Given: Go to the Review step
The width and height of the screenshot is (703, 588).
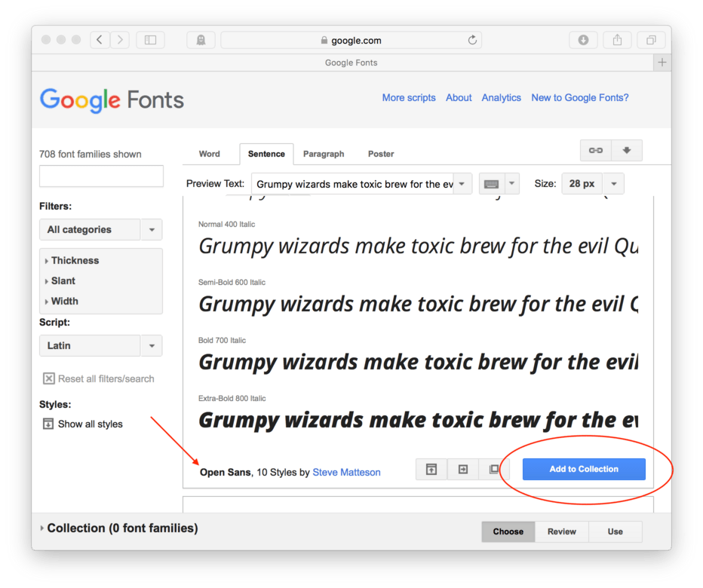Looking at the screenshot, I should click(x=562, y=531).
